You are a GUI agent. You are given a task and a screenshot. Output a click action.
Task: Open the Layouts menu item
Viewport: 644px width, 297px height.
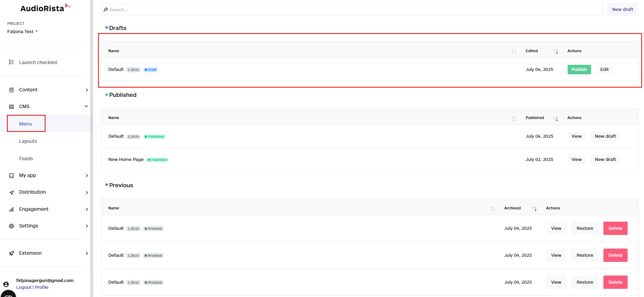tap(28, 141)
